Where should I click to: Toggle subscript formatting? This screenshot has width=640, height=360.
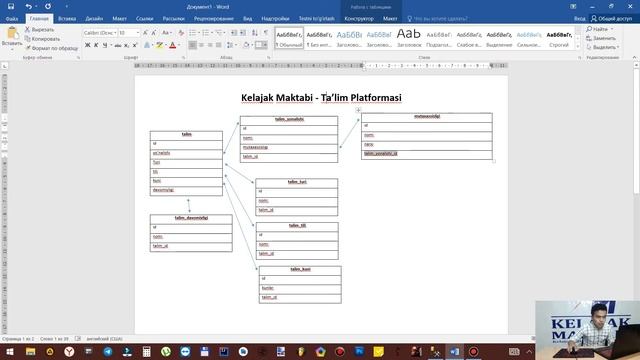(126, 45)
